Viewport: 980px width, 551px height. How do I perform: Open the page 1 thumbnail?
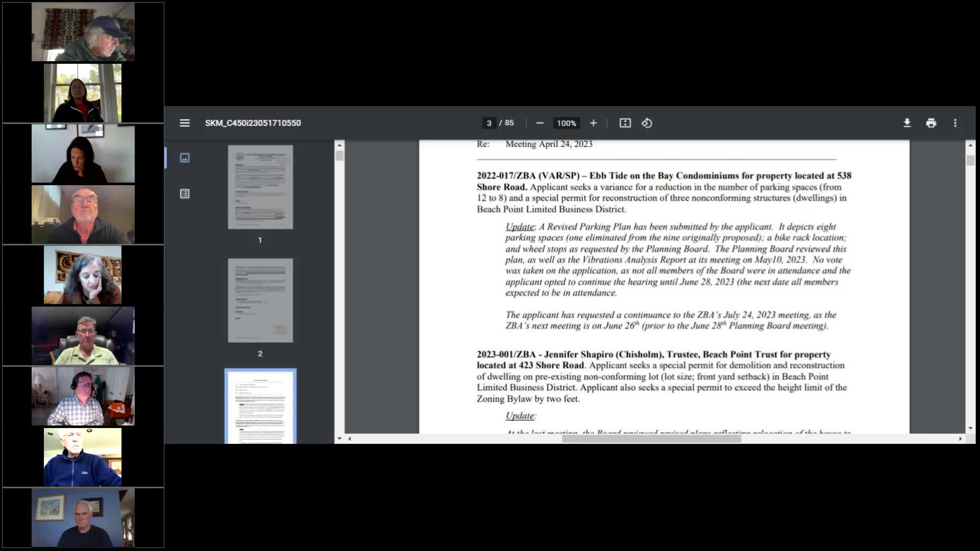pos(260,187)
